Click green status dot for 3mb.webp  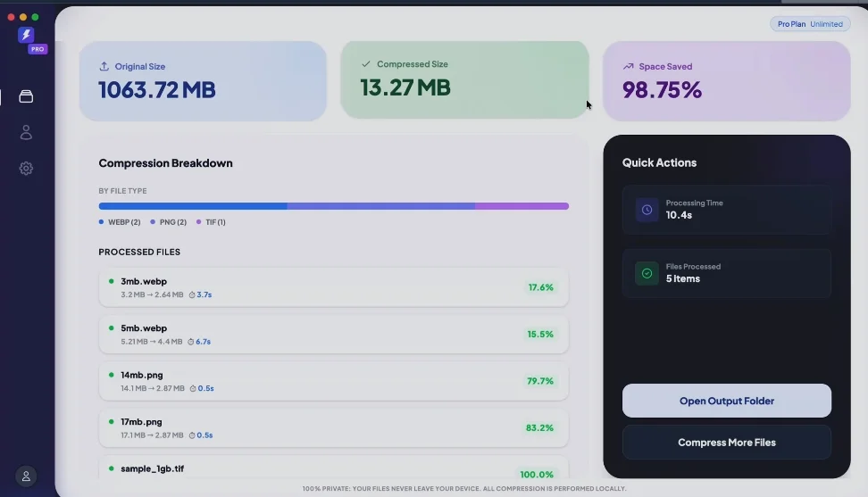[x=112, y=281]
